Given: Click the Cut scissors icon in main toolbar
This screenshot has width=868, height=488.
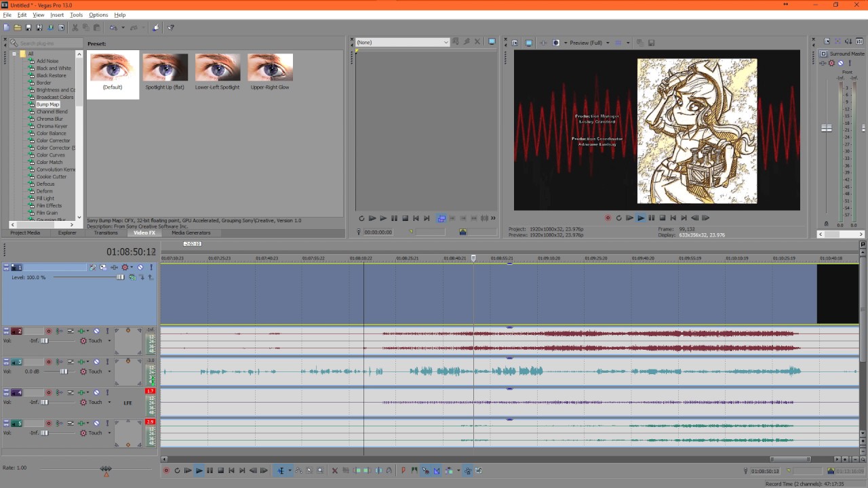Looking at the screenshot, I should tap(75, 28).
